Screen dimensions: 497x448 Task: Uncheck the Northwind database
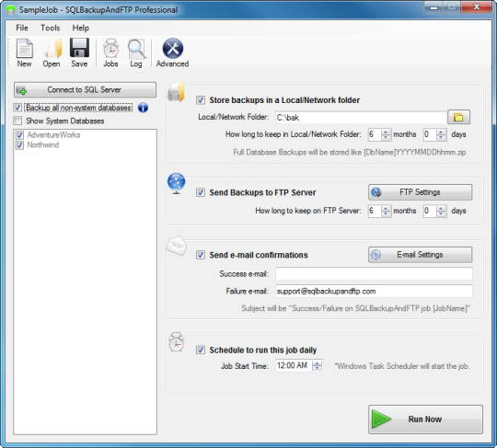[x=19, y=145]
